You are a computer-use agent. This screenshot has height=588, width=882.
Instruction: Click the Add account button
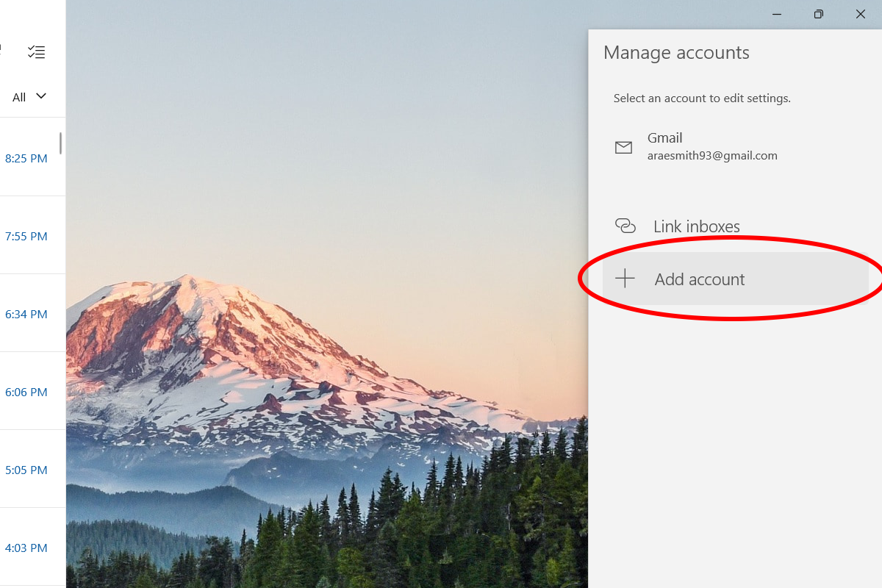click(x=735, y=279)
